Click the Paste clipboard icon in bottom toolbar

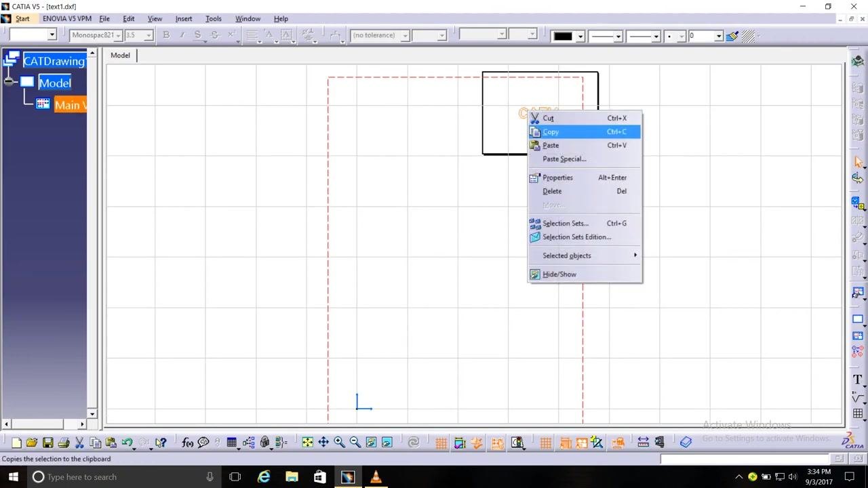111,443
